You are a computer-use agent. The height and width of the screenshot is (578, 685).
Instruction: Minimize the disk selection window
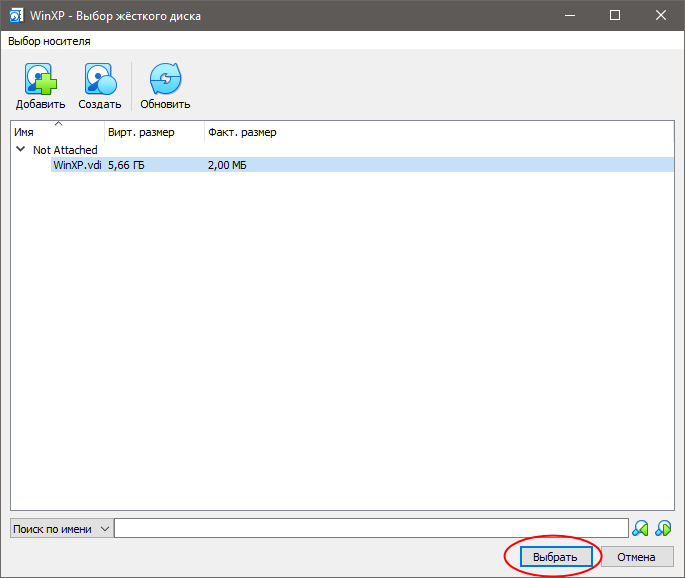coord(570,15)
